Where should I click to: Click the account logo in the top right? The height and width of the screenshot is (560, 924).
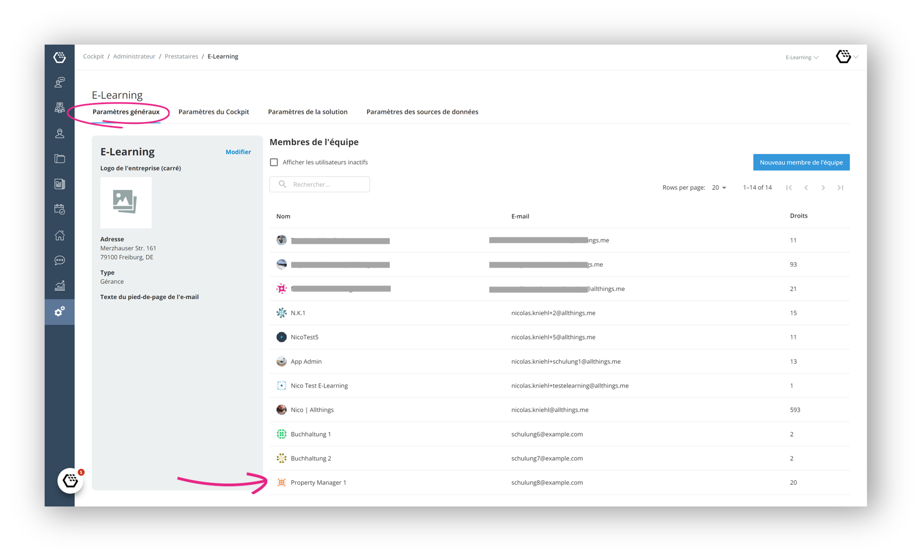(843, 56)
